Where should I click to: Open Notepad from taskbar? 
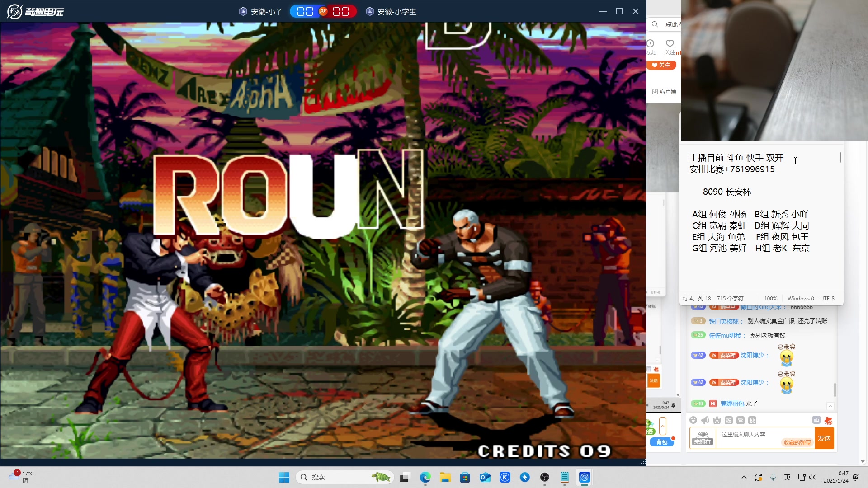565,477
